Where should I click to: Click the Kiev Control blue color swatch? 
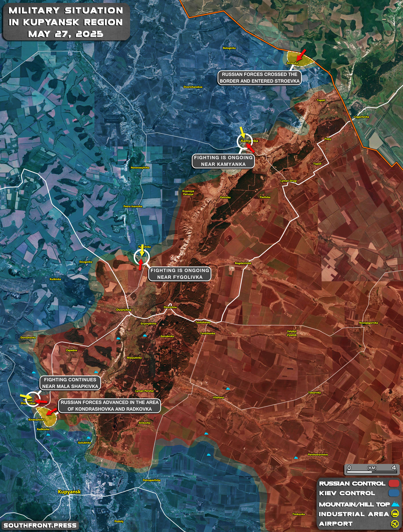[x=394, y=493]
